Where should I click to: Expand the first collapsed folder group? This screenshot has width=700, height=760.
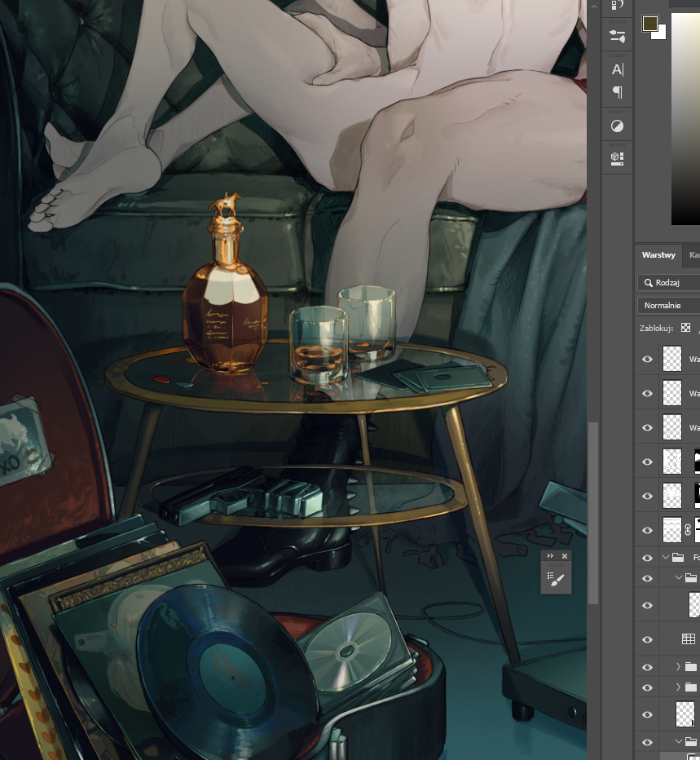[678, 667]
